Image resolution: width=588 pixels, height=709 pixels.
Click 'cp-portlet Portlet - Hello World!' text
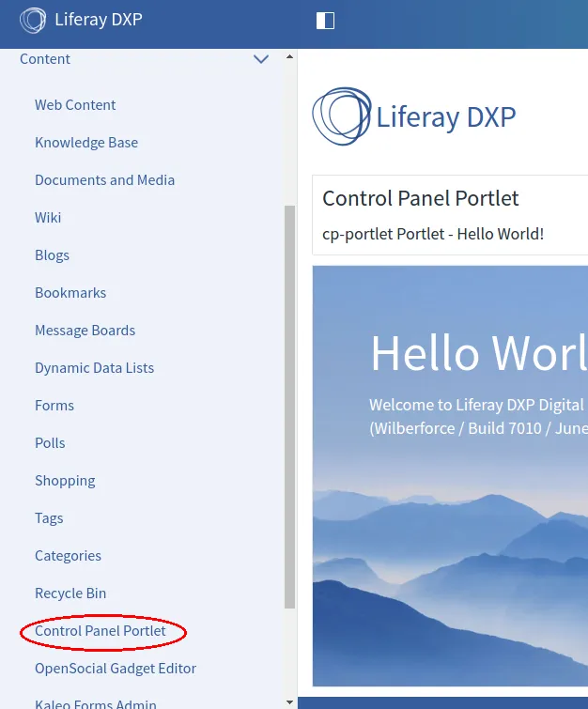pyautogui.click(x=433, y=234)
